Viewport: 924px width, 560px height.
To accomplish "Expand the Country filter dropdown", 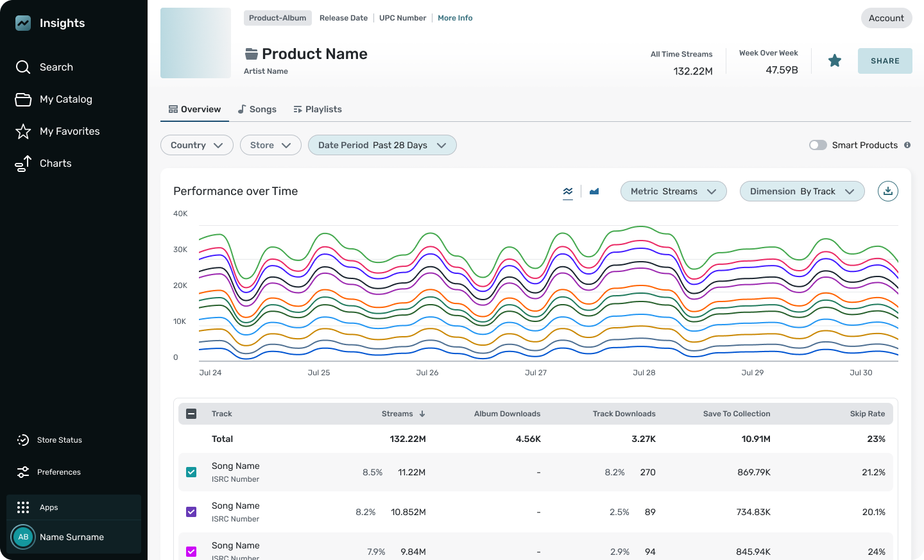I will tap(197, 145).
